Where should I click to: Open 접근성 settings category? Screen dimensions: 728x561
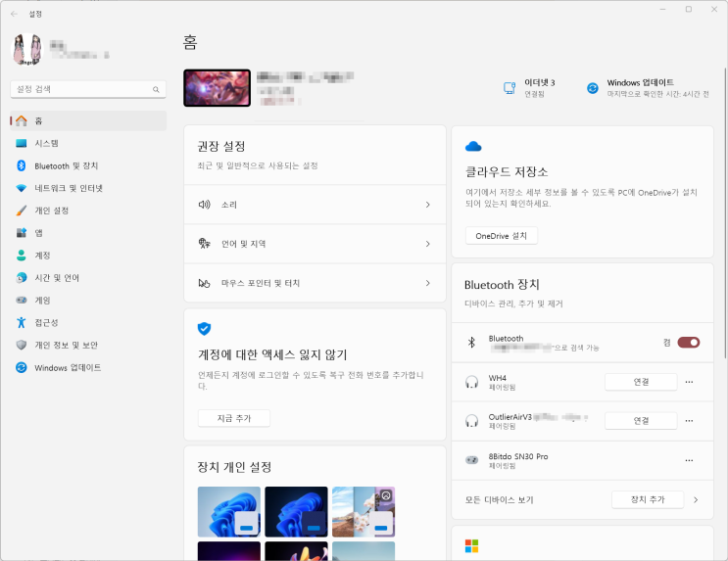[x=88, y=322]
